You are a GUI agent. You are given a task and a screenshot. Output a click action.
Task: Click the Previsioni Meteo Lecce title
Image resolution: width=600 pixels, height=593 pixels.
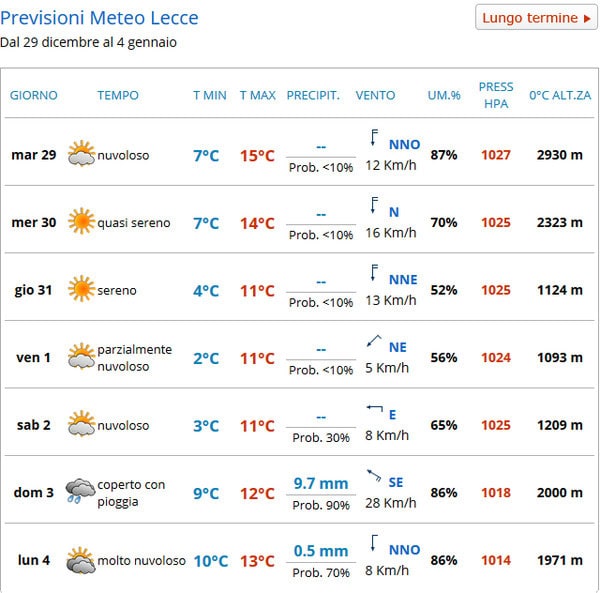pos(99,18)
